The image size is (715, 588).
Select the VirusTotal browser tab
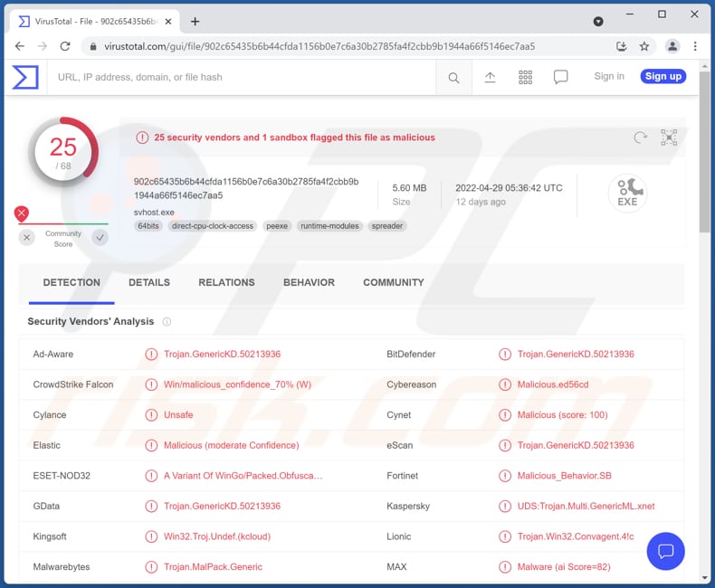(95, 22)
